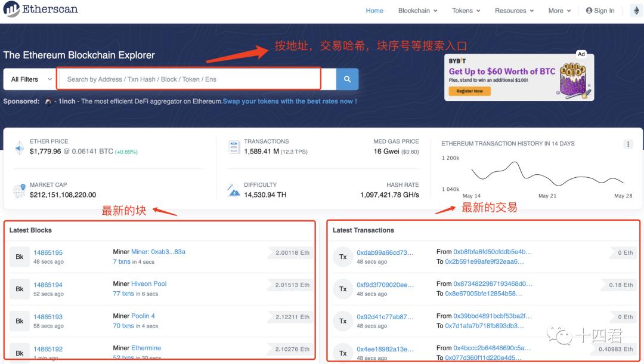
Task: Click the Bk icon for block 14865195
Action: coord(19,257)
